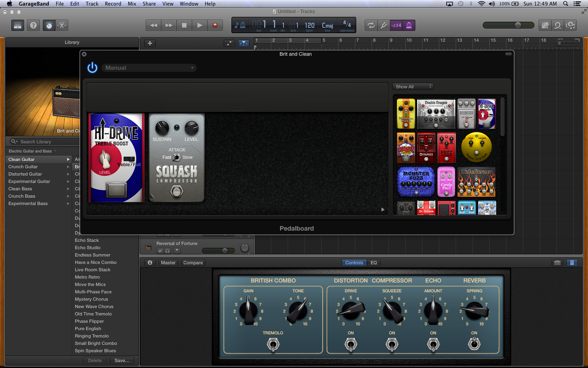The image size is (588, 368).
Task: Open the Share menu
Action: point(149,4)
